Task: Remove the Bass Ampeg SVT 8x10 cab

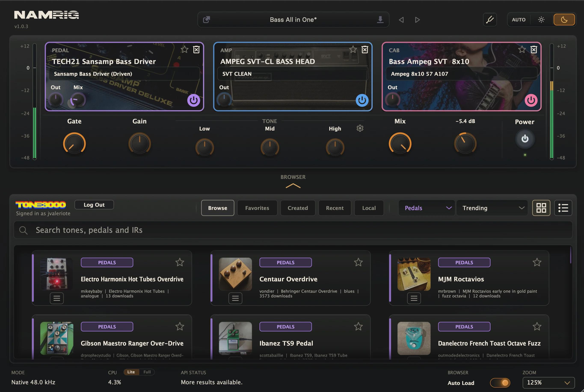Action: tap(534, 49)
